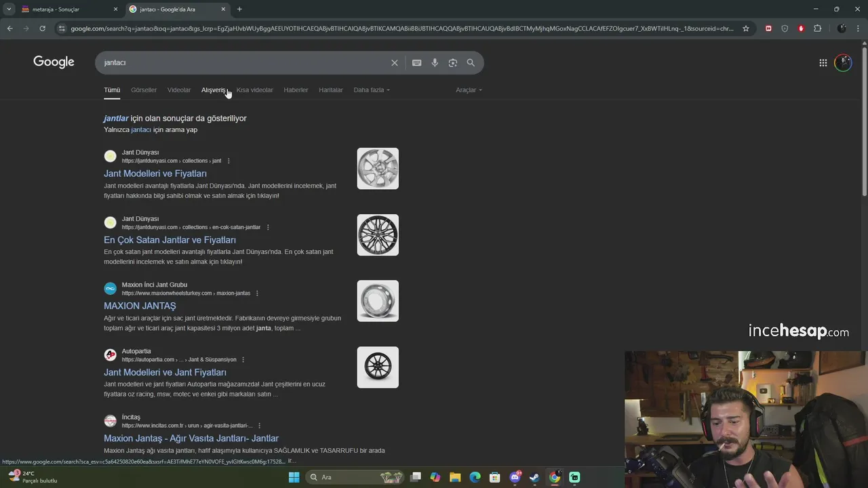
Task: Open more options for İncitaş result
Action: 259,426
